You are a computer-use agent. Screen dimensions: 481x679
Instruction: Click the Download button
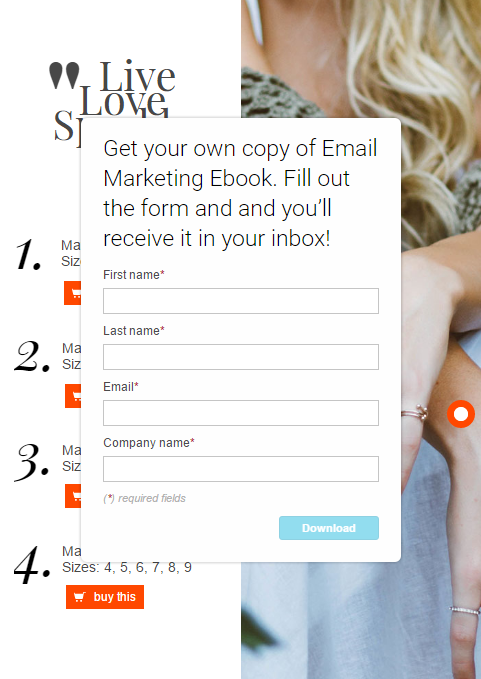(329, 528)
